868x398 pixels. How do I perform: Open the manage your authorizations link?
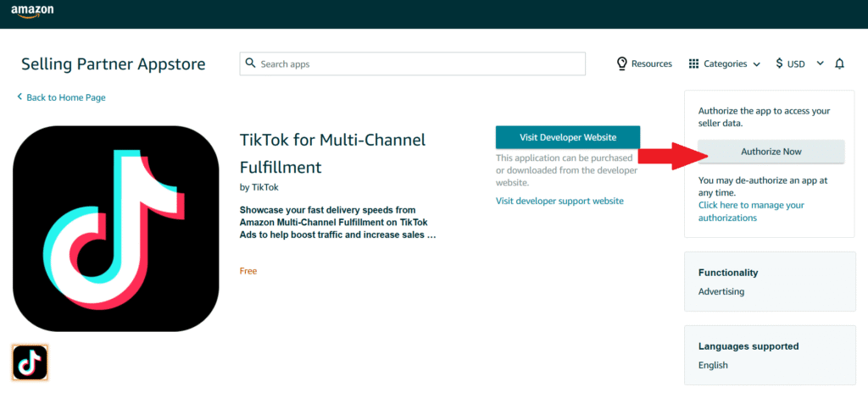[x=750, y=212]
